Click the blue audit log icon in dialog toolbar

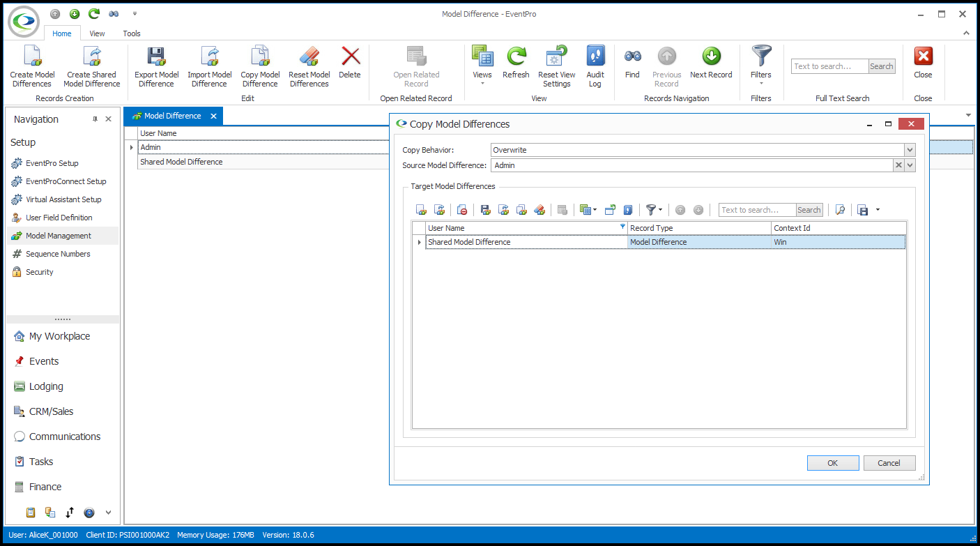(x=628, y=210)
